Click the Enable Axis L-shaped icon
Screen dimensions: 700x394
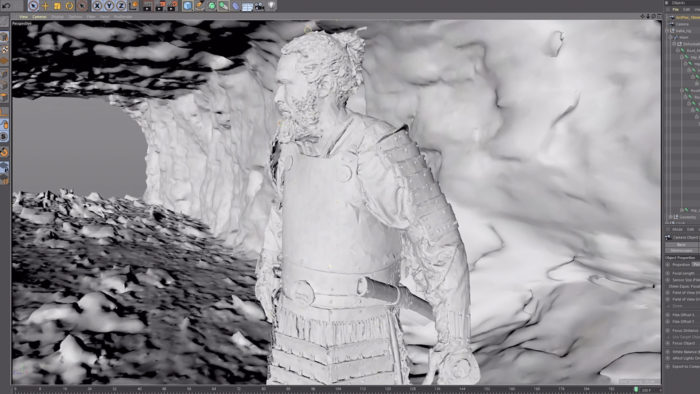coord(4,112)
